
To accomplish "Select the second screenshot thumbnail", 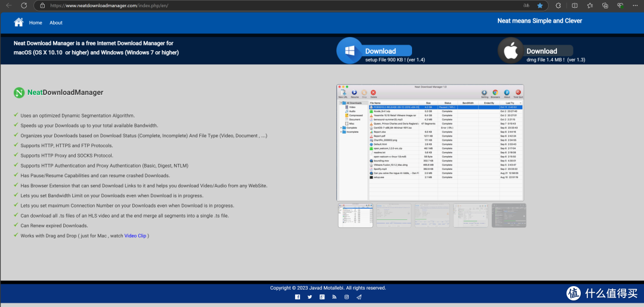I will point(394,215).
